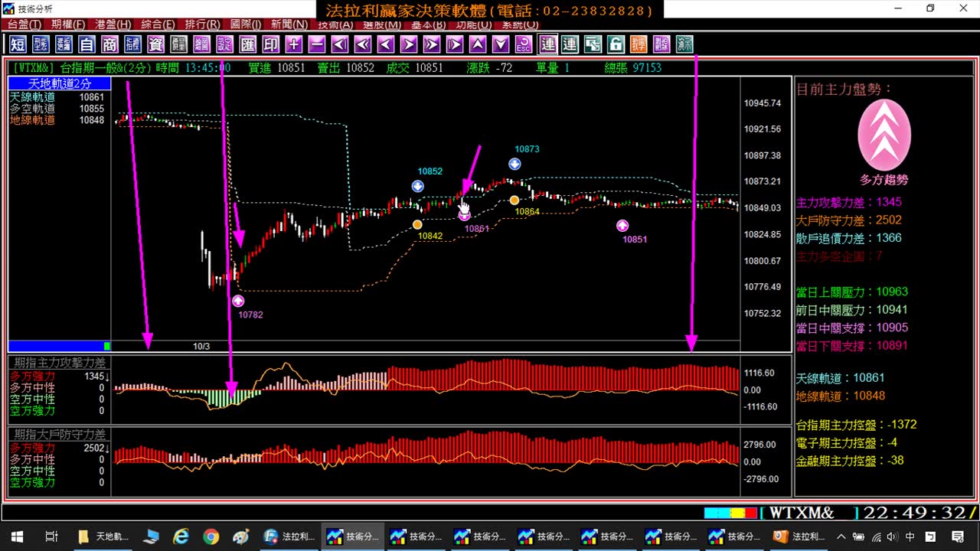Screen dimensions: 980x551
Task: Select the 天地軌道2分 indicator header
Action: click(60, 83)
